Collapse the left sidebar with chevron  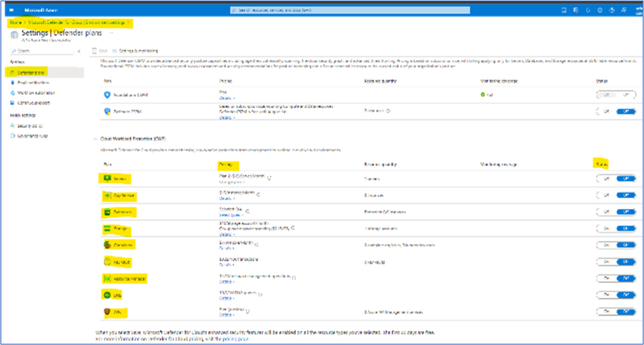tap(79, 50)
